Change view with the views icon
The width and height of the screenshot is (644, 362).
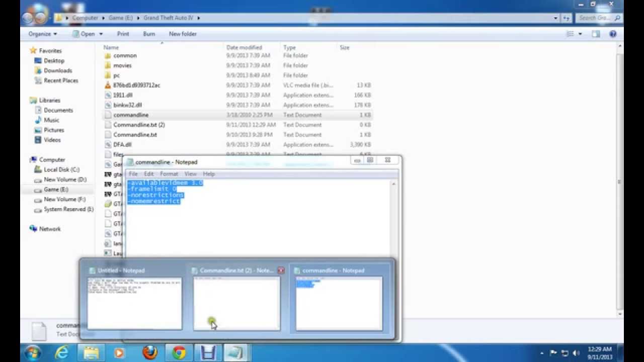(570, 34)
